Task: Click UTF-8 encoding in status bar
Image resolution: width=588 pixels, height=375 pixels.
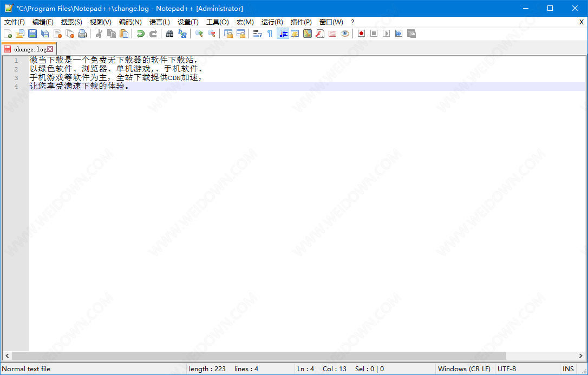Action: pyautogui.click(x=507, y=369)
